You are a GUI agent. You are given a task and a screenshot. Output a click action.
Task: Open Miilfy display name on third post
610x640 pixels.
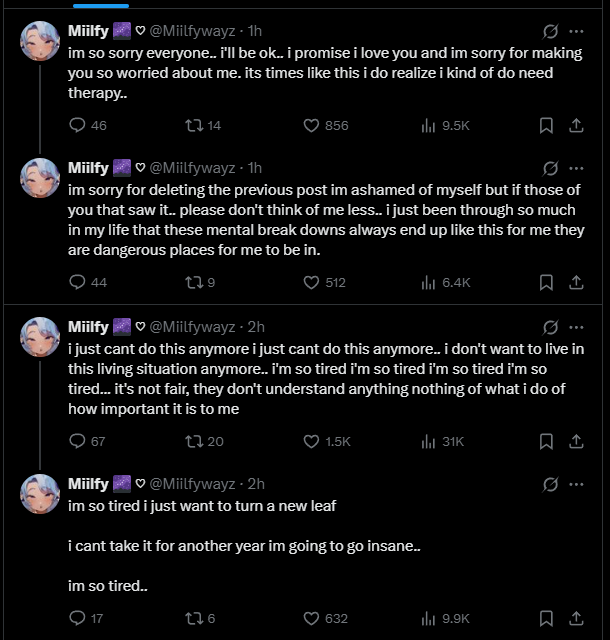click(x=88, y=326)
